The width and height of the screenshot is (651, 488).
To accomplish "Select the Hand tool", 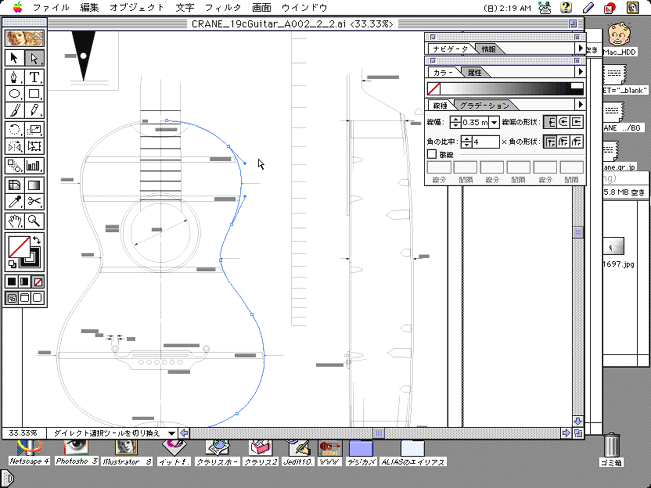I will 15,220.
